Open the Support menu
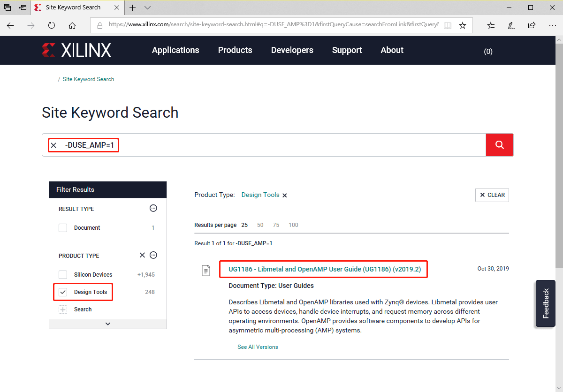 pyautogui.click(x=347, y=50)
